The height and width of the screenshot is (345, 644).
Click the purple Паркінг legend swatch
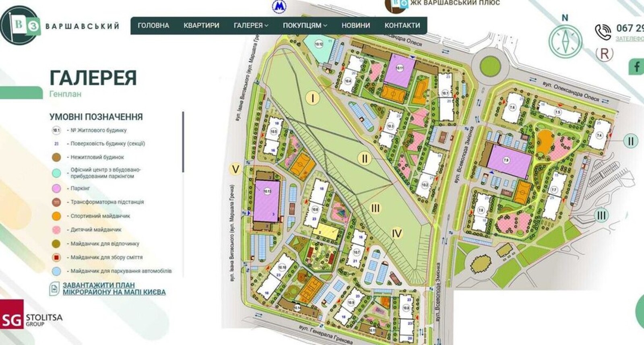tap(56, 188)
